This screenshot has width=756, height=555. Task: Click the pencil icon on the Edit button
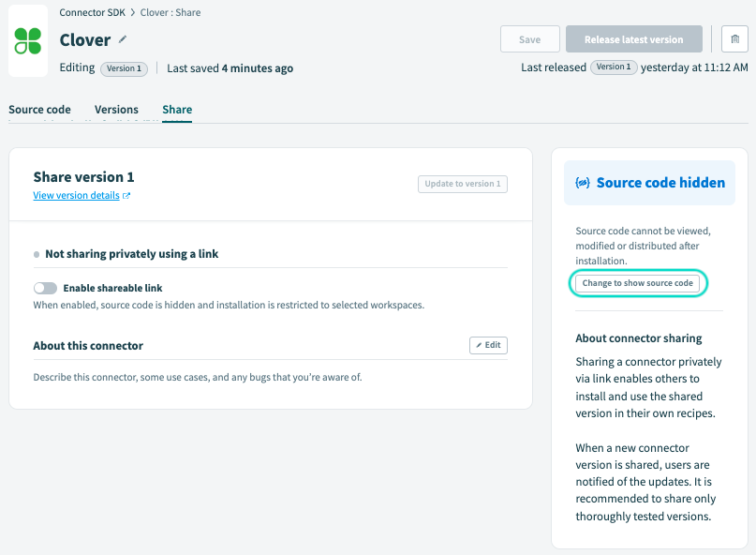tap(480, 344)
